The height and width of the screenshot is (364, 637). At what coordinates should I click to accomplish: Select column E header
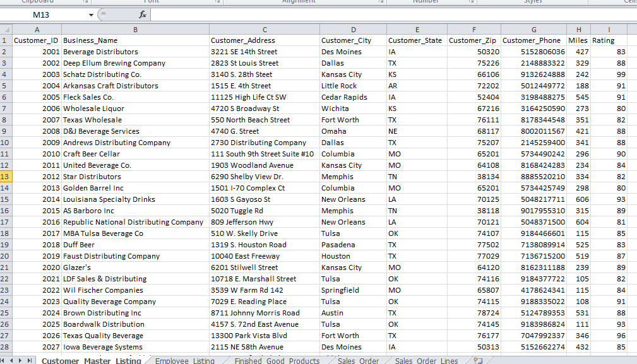click(417, 30)
